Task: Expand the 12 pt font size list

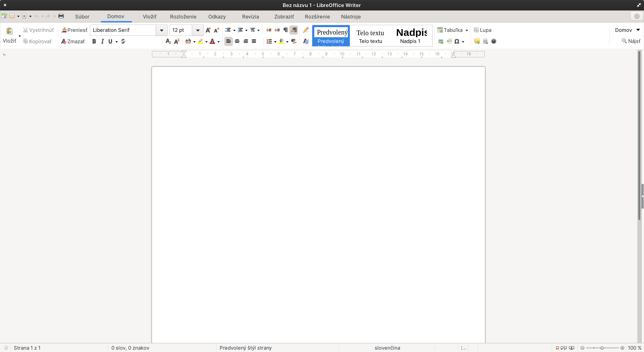Action: [x=198, y=30]
